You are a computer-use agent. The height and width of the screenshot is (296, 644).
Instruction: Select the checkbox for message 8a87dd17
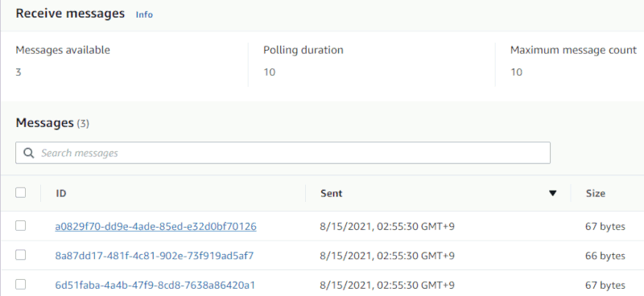point(21,255)
